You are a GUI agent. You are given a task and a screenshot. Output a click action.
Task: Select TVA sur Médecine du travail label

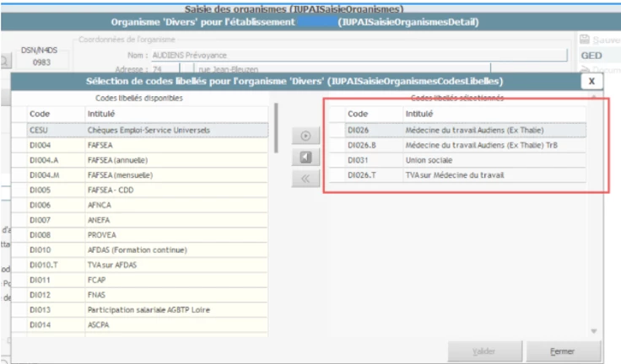455,175
